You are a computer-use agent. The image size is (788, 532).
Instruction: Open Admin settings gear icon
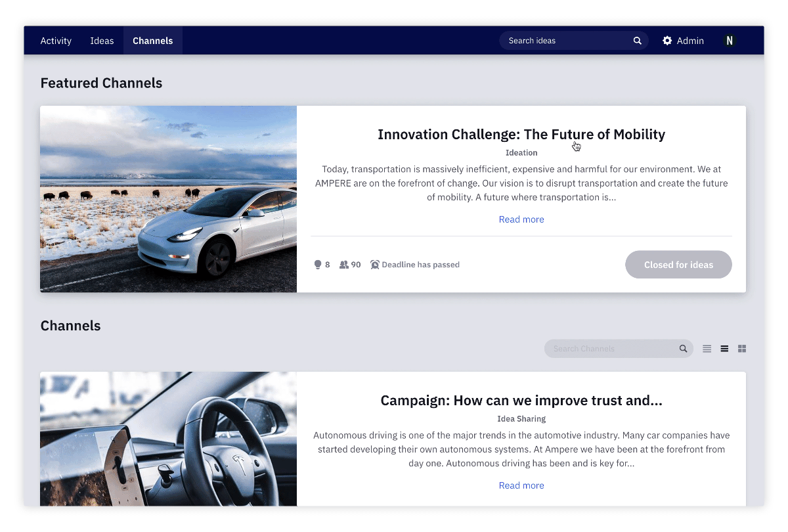[667, 41]
